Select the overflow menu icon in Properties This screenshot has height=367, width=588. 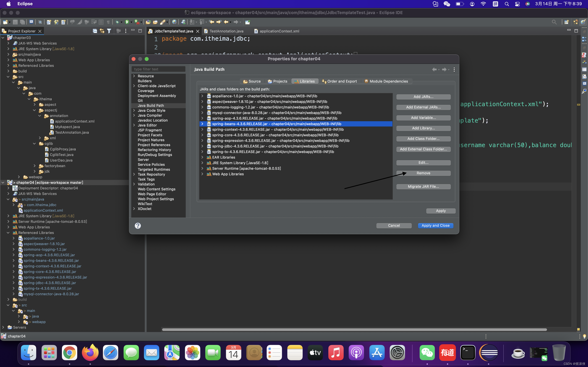pos(454,69)
